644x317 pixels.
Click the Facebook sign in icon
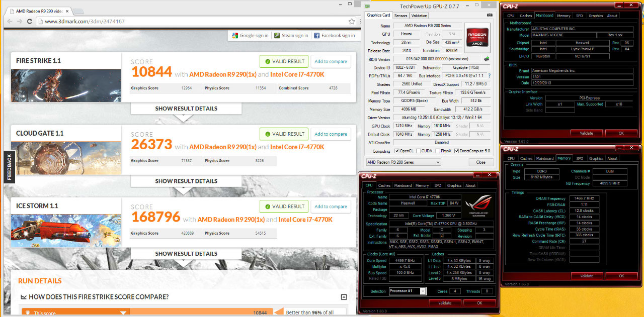click(x=316, y=36)
